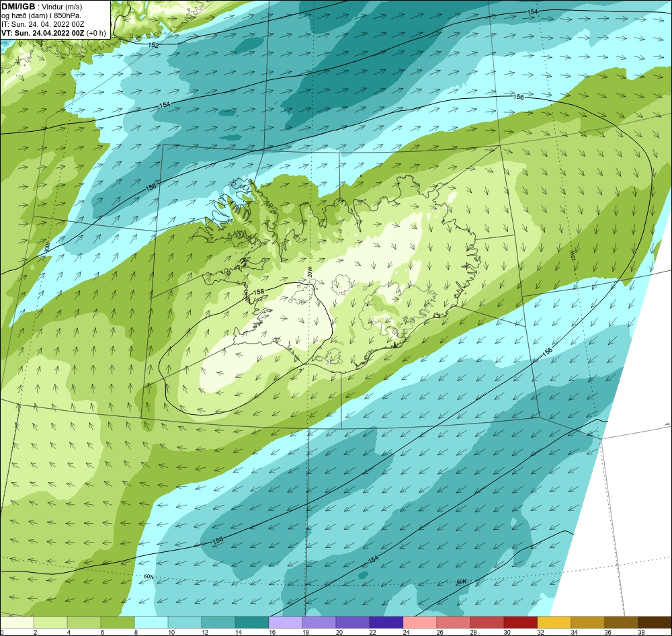Pick the 16–18 m/s lilac legend swatch
Screen dimensions: 672x636
click(286, 623)
